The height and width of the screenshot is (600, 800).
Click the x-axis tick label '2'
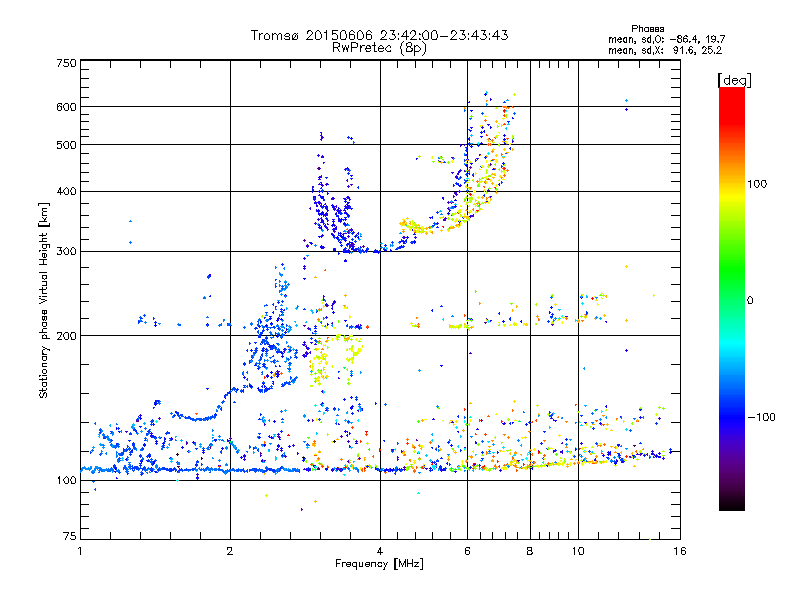coord(230,551)
